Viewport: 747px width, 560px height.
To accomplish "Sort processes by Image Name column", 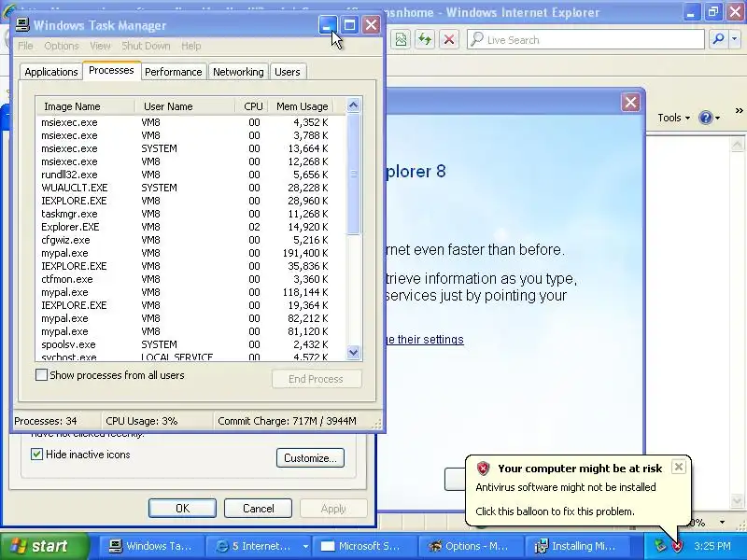I will (86, 106).
